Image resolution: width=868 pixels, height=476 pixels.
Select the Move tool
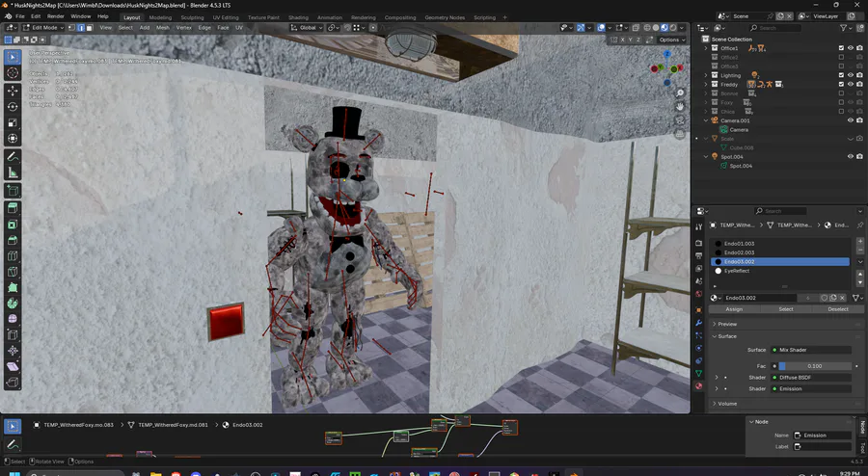click(x=13, y=91)
